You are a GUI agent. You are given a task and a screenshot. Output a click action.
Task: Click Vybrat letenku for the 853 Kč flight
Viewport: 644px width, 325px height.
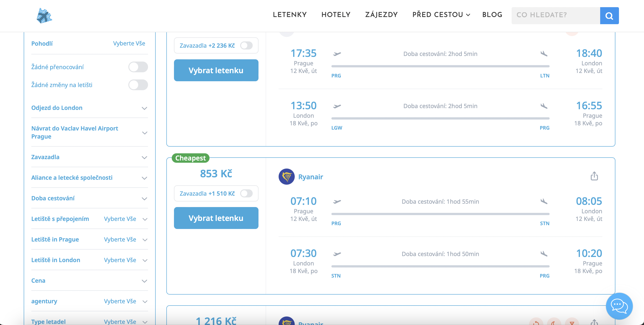coord(216,218)
